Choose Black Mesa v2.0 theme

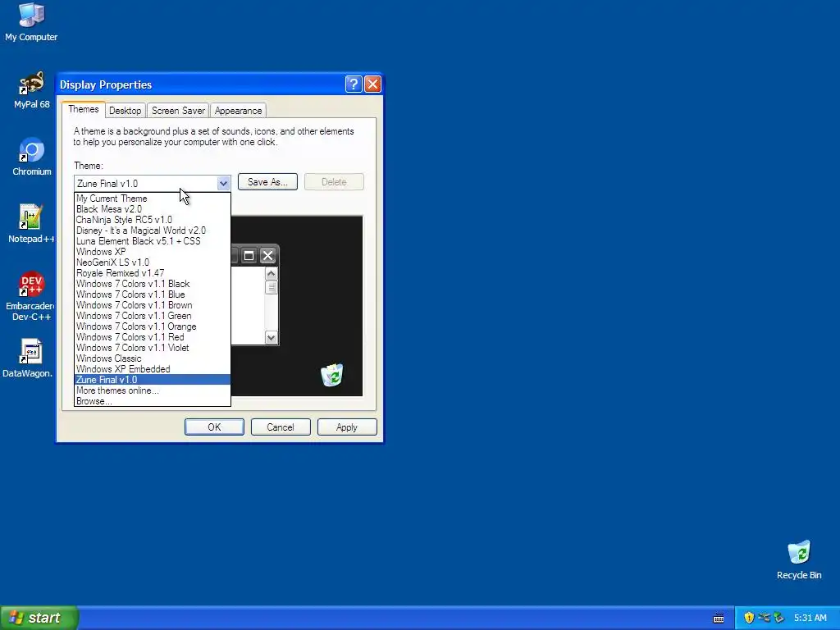coord(152,209)
